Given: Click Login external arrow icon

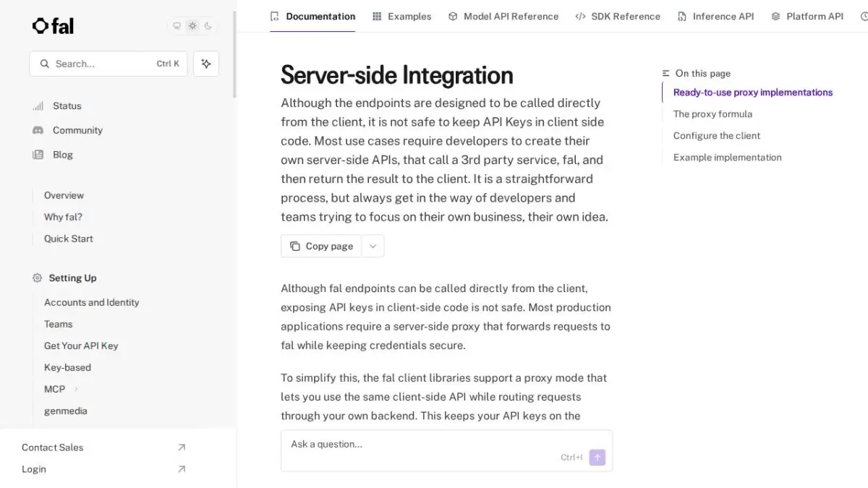Looking at the screenshot, I should (x=182, y=469).
